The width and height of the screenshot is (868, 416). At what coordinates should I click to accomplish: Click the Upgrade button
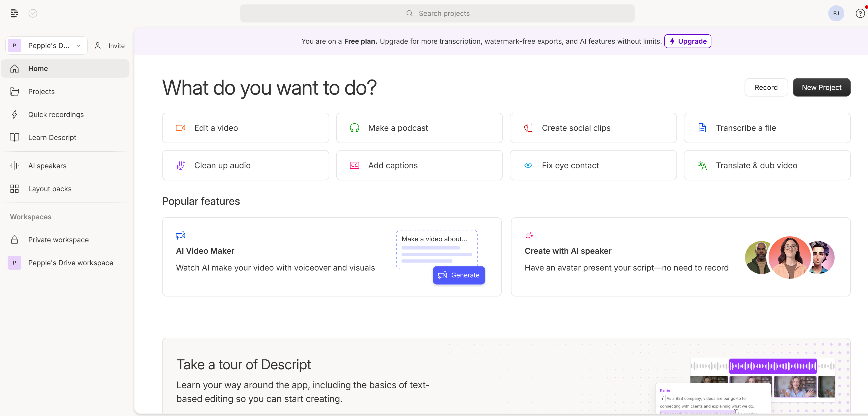tap(688, 41)
